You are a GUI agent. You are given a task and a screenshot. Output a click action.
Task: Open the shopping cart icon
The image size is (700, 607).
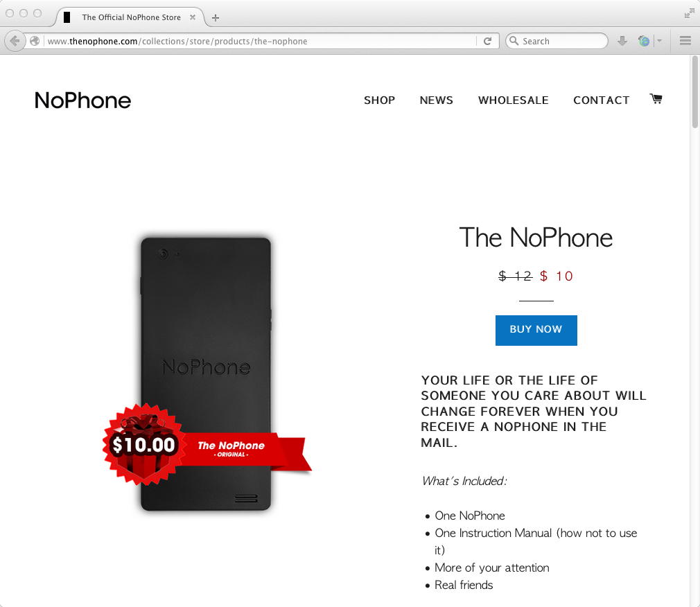656,98
